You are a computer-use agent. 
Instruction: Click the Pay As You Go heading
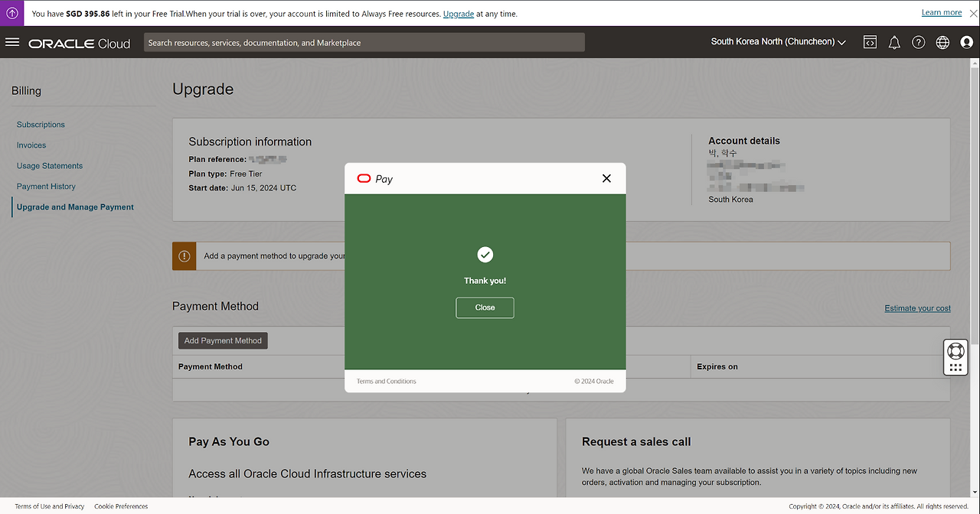tap(229, 441)
